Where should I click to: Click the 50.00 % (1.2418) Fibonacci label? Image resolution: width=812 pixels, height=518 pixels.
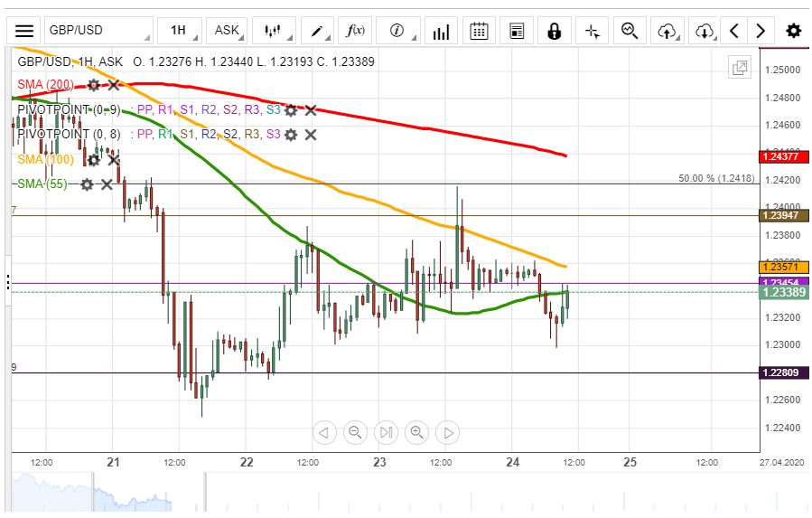[717, 178]
